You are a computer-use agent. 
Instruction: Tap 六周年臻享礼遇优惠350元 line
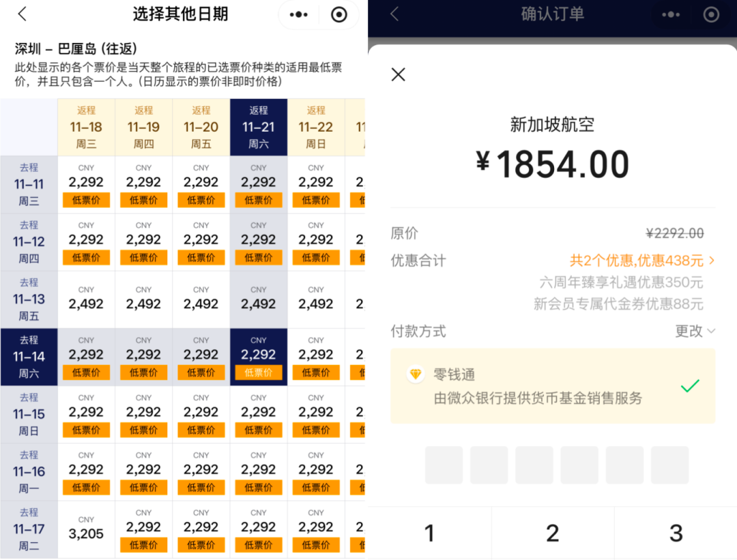tap(621, 282)
